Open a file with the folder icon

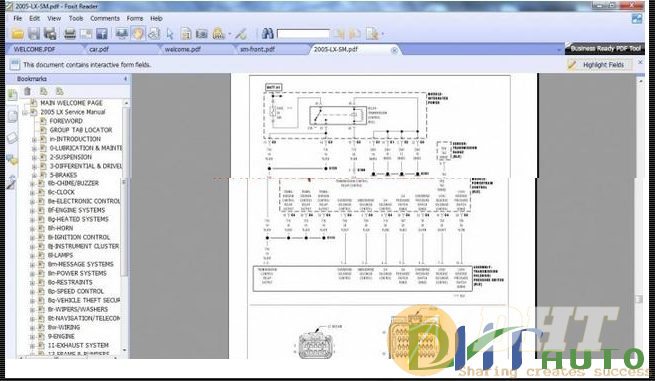(x=18, y=34)
